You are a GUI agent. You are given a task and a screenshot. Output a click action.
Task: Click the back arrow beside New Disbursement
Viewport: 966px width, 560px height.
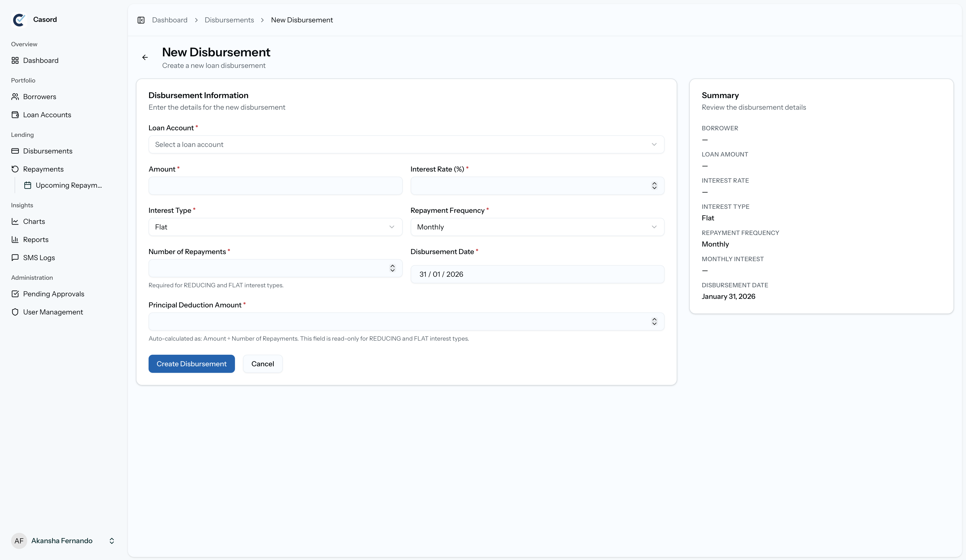click(145, 57)
